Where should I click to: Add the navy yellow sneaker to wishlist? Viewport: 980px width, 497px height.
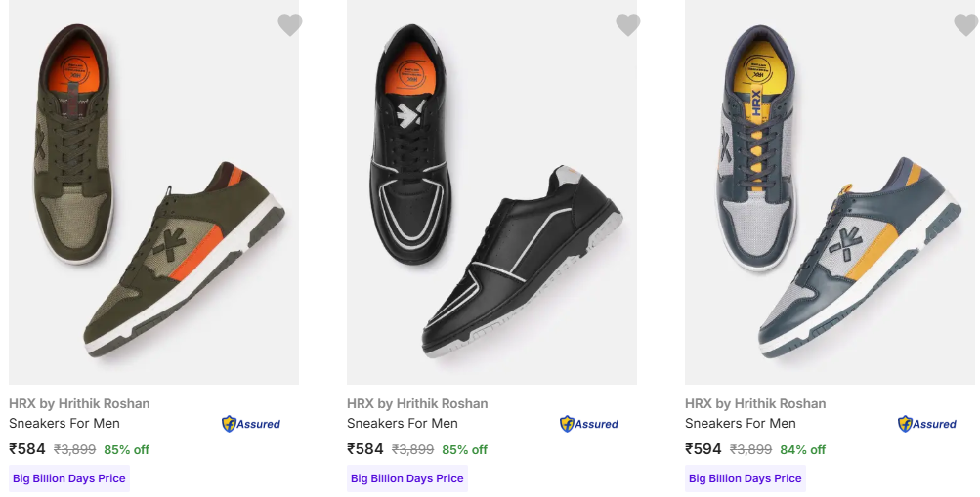(965, 25)
